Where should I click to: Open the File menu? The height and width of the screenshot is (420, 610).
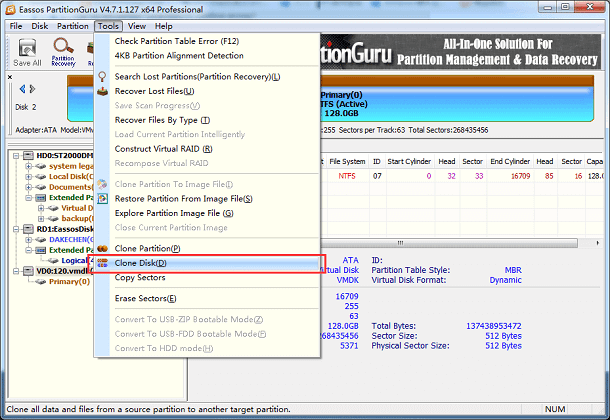point(16,26)
